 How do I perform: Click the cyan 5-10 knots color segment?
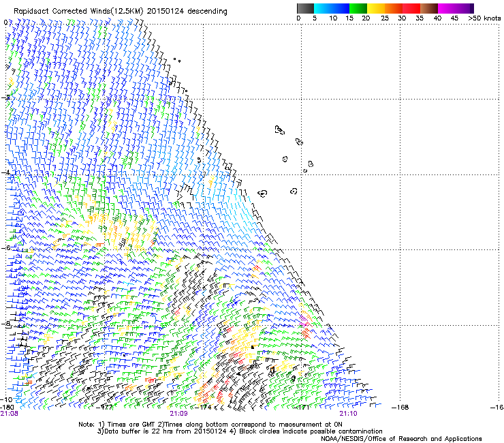[x=323, y=8]
